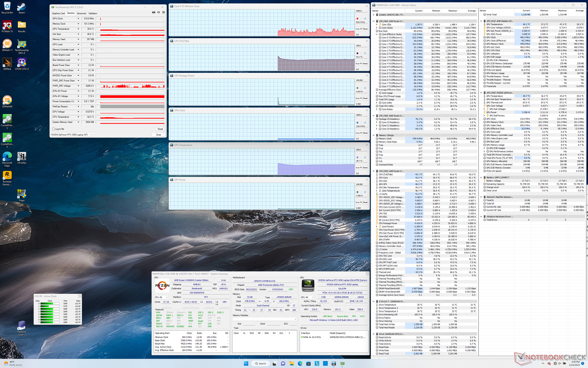Open Advanced tab in GPU-Z
The height and width of the screenshot is (368, 588).
pos(81,13)
